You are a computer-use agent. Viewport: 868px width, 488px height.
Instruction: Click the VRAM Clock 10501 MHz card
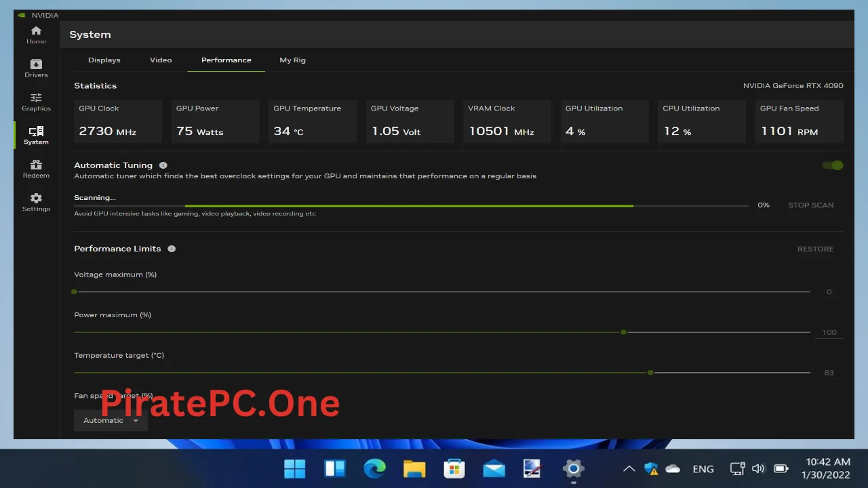tap(507, 121)
